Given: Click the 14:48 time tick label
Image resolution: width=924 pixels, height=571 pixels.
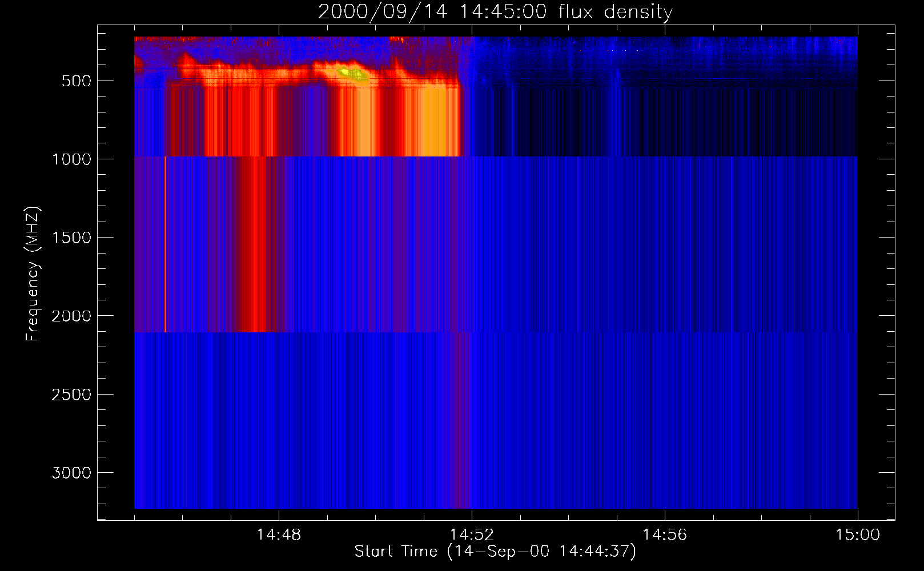Looking at the screenshot, I should pos(279,535).
